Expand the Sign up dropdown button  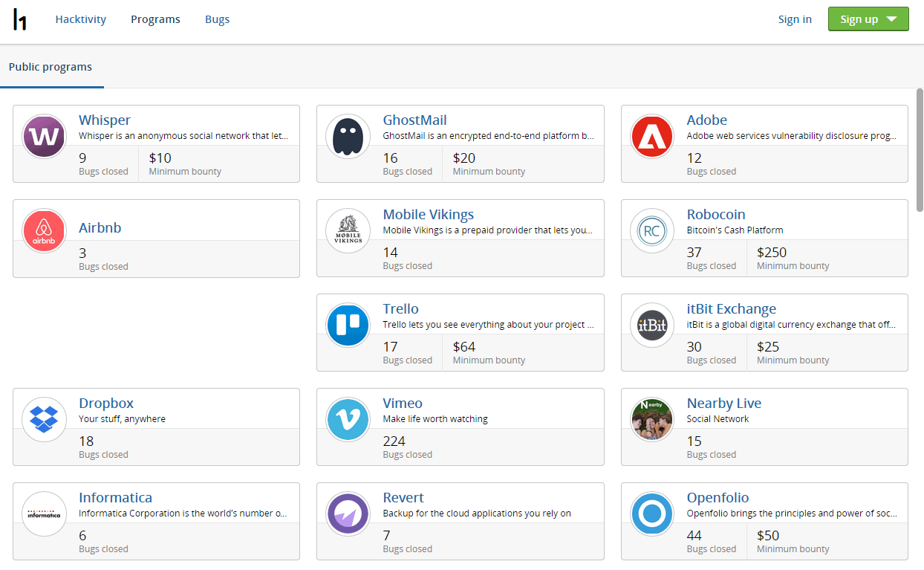point(868,20)
